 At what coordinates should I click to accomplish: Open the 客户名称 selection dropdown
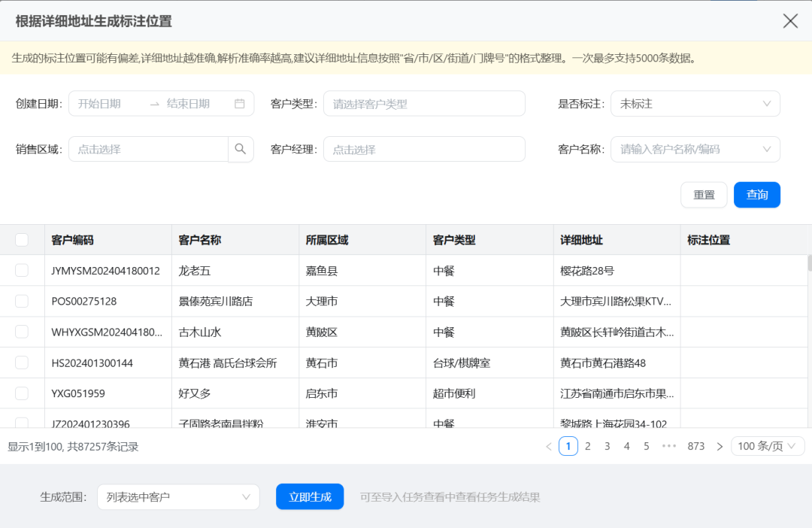coord(695,149)
